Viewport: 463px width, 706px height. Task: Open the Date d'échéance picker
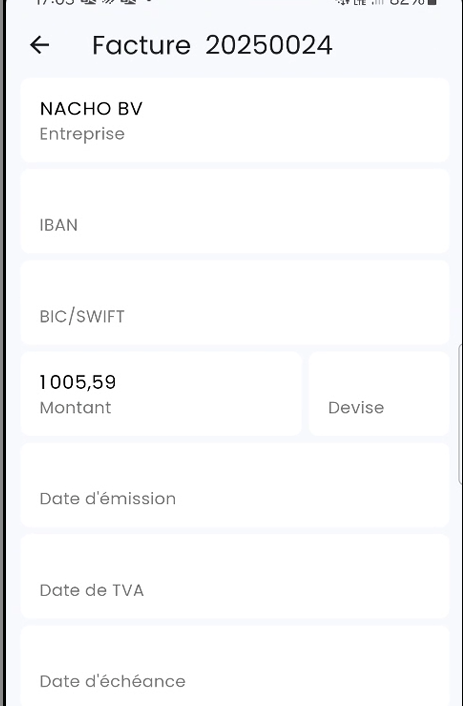coord(235,666)
